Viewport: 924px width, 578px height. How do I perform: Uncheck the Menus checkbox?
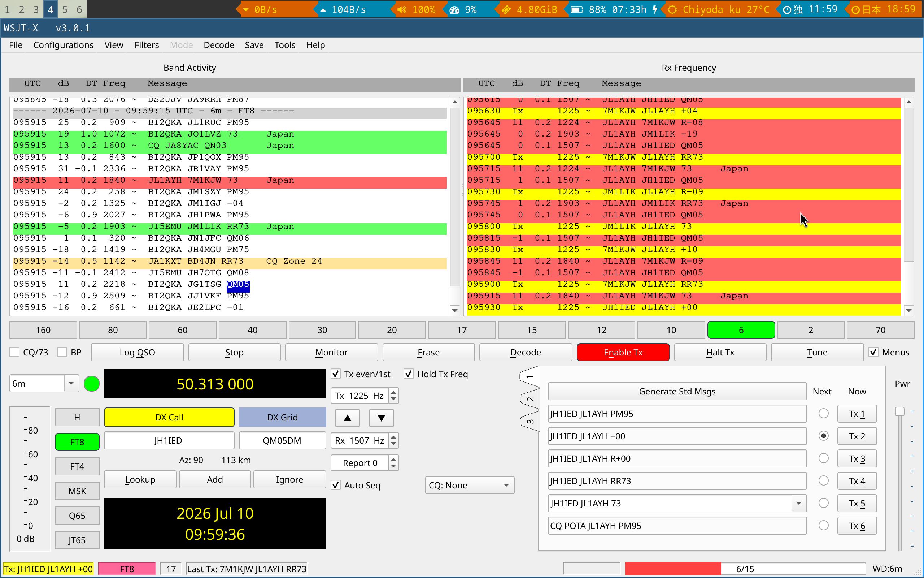tap(873, 352)
